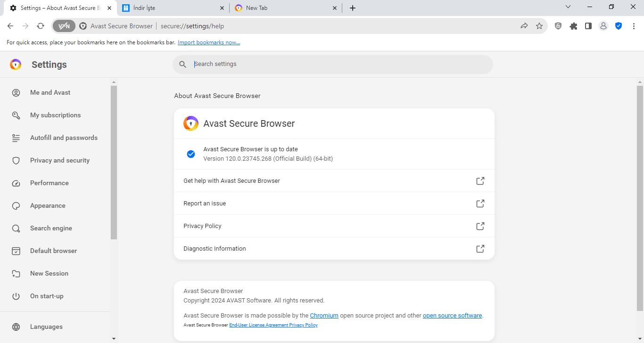The width and height of the screenshot is (644, 343).
Task: Click the Avast logo beside Settings title
Action: pos(16,65)
